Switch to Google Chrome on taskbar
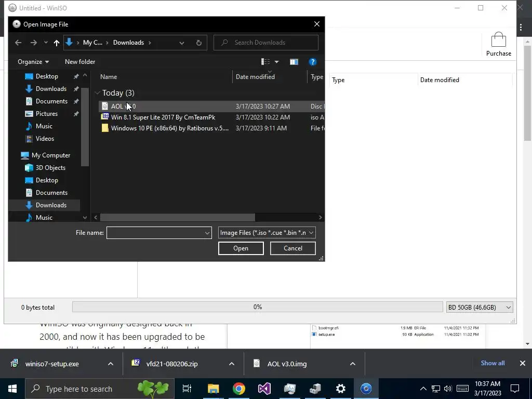 tap(239, 389)
